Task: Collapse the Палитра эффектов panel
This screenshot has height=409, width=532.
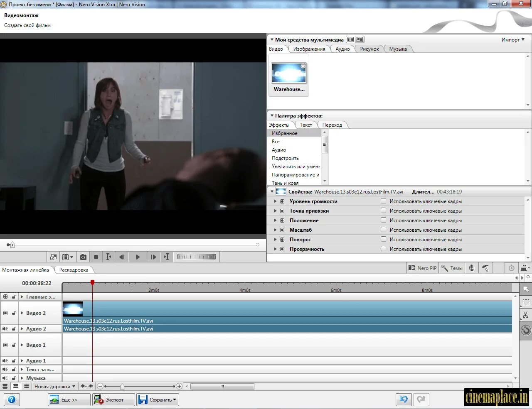Action: pos(272,116)
